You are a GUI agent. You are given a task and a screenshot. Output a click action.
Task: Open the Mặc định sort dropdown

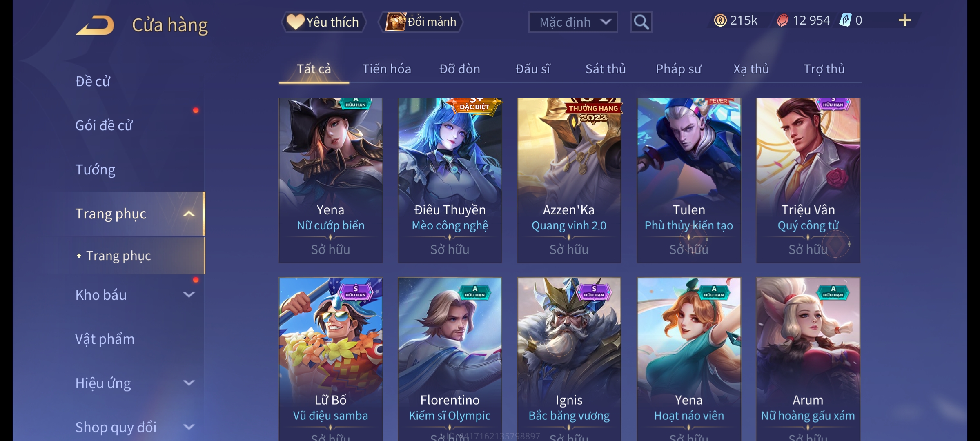click(x=573, y=22)
